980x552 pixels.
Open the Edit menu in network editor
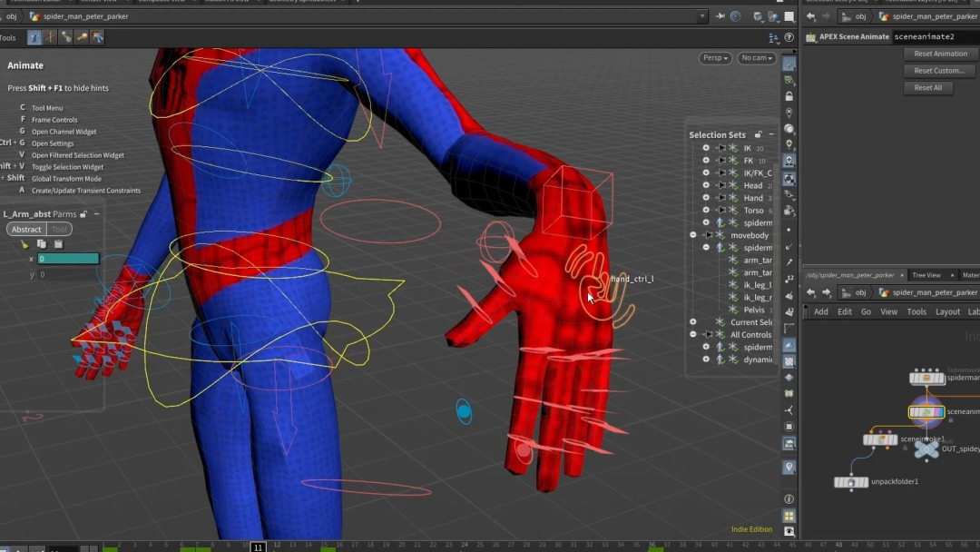pos(845,312)
